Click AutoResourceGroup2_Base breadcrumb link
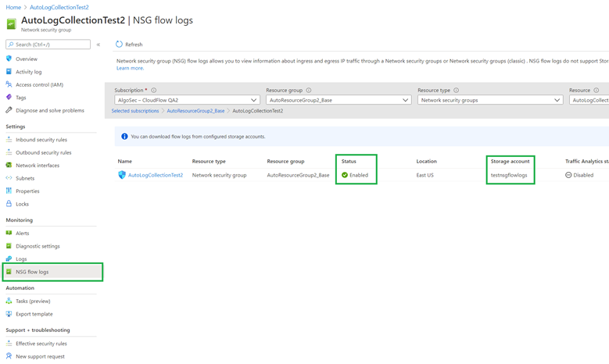 tap(195, 111)
